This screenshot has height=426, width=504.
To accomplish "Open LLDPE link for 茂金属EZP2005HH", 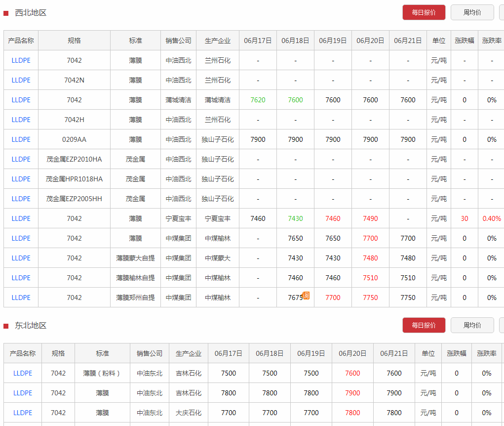I will coord(21,199).
